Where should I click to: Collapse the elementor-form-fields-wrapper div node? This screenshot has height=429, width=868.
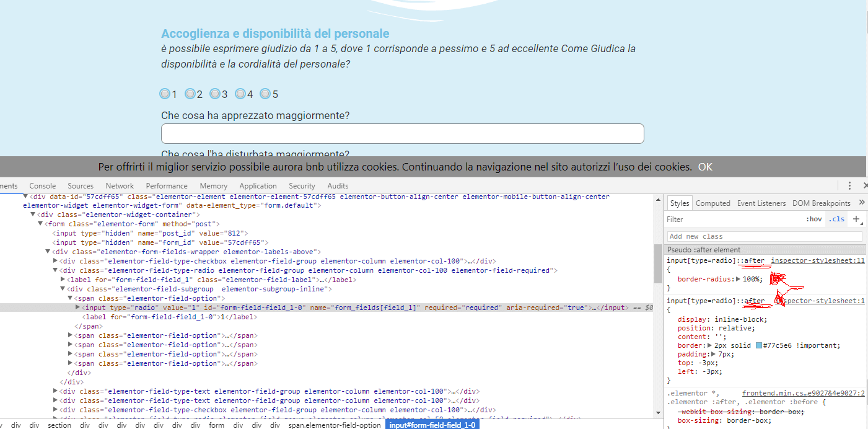coord(48,252)
